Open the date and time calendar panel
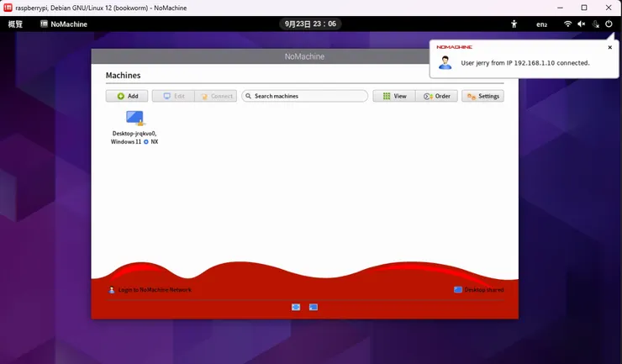The height and width of the screenshot is (364, 622). click(x=310, y=24)
